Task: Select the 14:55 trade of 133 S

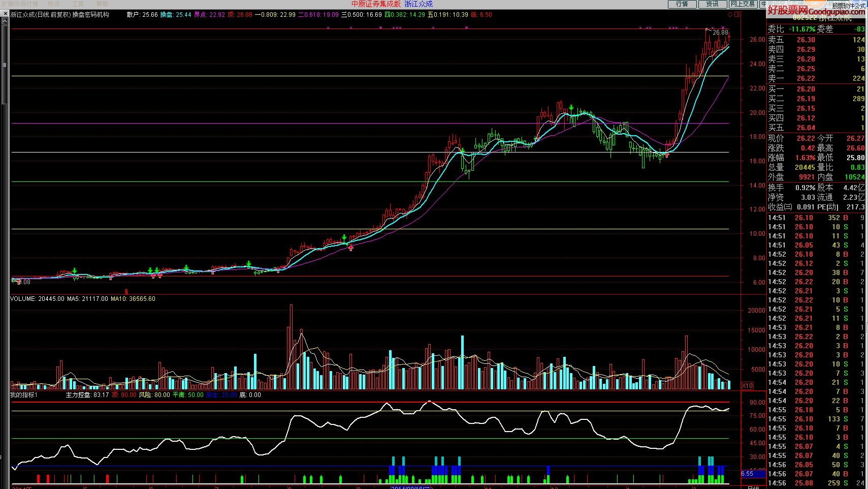Action: coord(816,419)
